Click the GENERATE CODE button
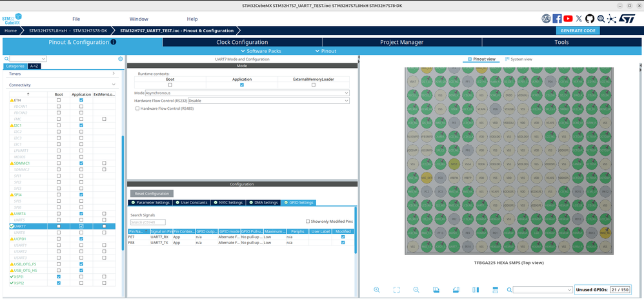This screenshot has width=644, height=301. (578, 30)
